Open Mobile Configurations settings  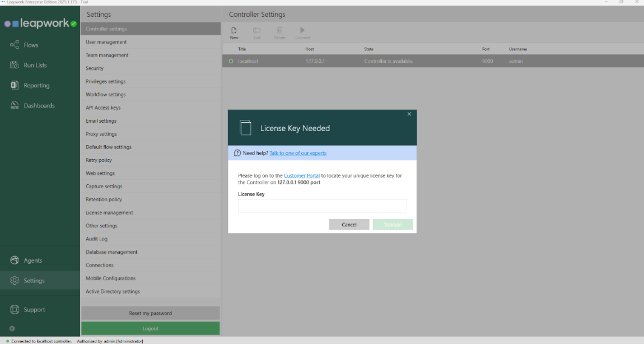pos(150,278)
